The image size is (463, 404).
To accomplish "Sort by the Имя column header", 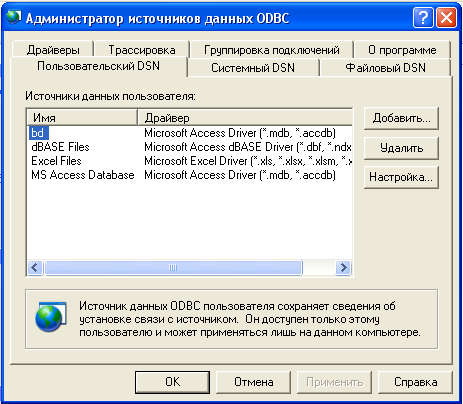I will [82, 118].
